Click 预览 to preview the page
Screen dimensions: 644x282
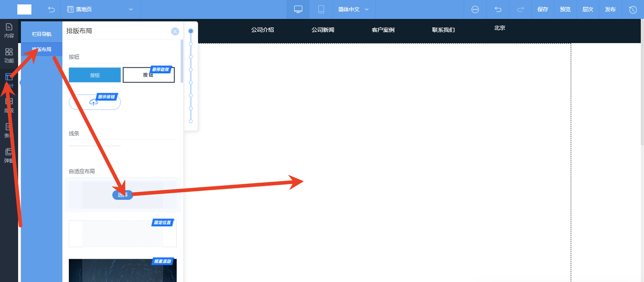(565, 9)
